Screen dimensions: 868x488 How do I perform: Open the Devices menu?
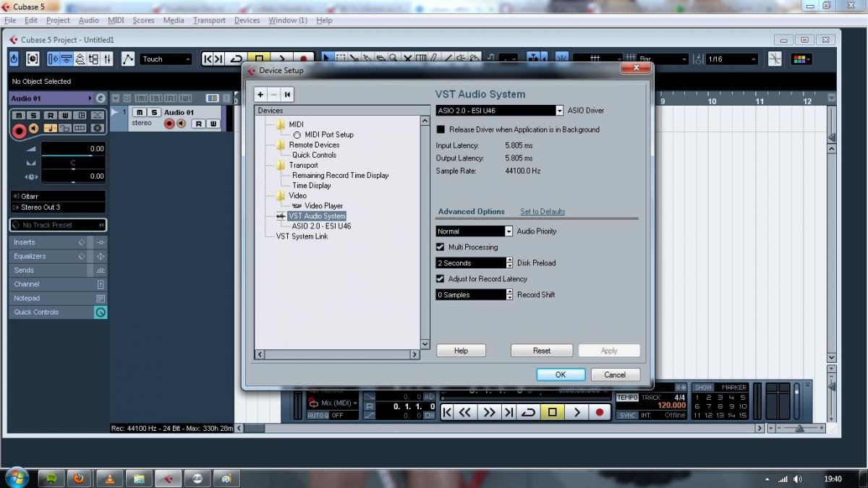(247, 20)
